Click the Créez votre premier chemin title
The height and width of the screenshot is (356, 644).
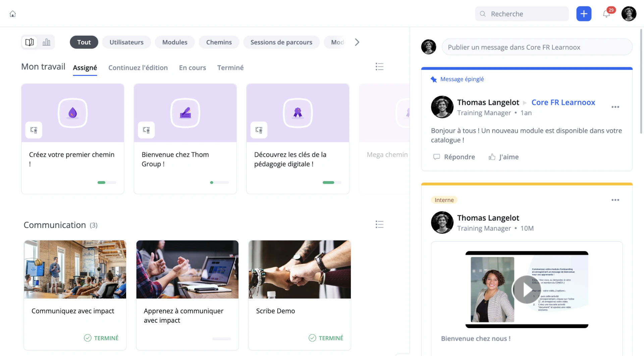pyautogui.click(x=72, y=159)
